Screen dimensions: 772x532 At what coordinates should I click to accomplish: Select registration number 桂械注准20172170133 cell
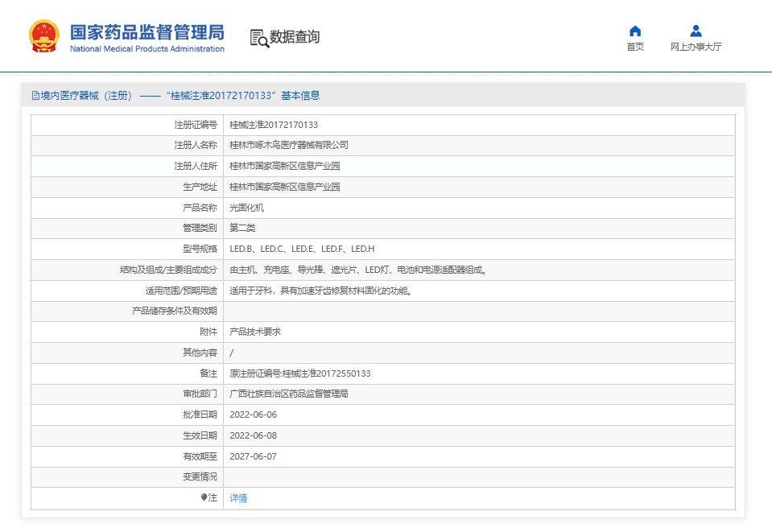[274, 125]
